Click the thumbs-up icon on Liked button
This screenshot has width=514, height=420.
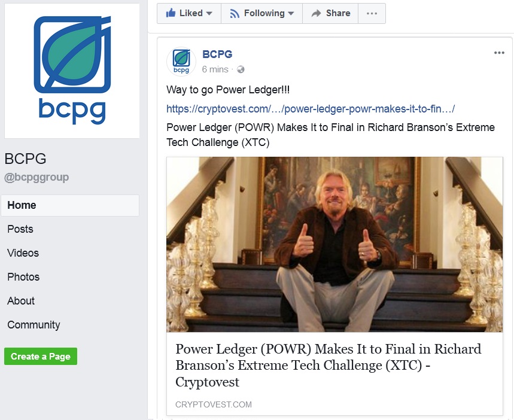171,13
